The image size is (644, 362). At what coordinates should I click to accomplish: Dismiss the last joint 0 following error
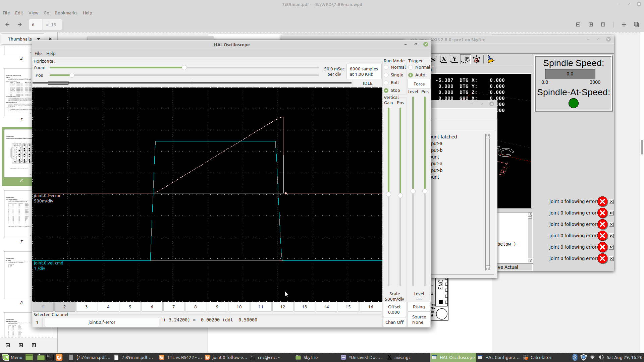point(611,259)
